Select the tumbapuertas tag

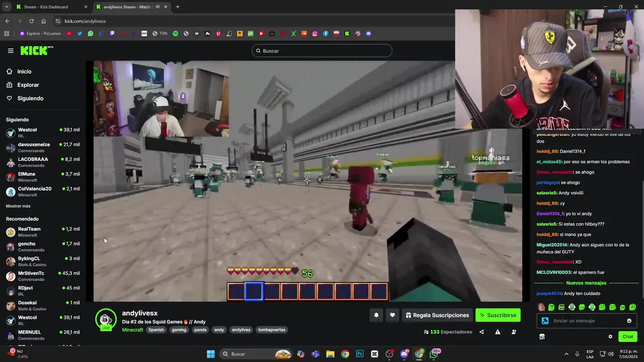pos(272,330)
